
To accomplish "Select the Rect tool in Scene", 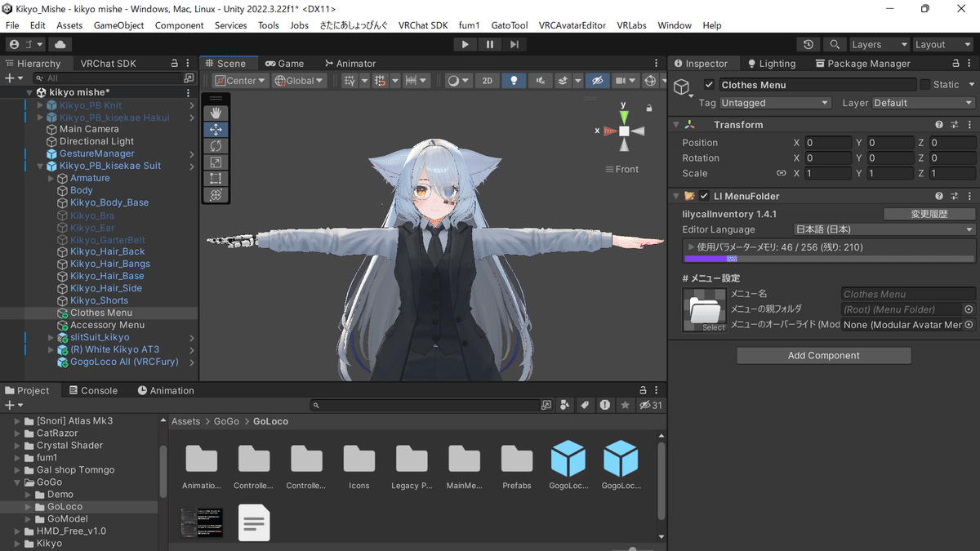I will 216,179.
